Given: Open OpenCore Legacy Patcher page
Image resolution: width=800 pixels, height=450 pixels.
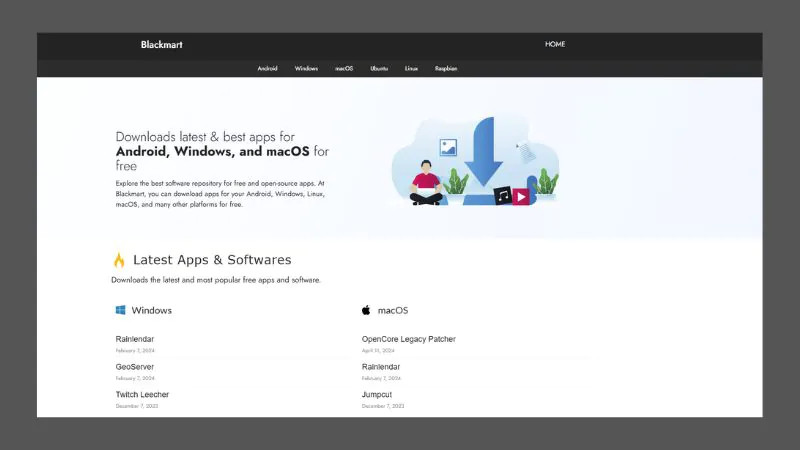Looking at the screenshot, I should [x=409, y=339].
